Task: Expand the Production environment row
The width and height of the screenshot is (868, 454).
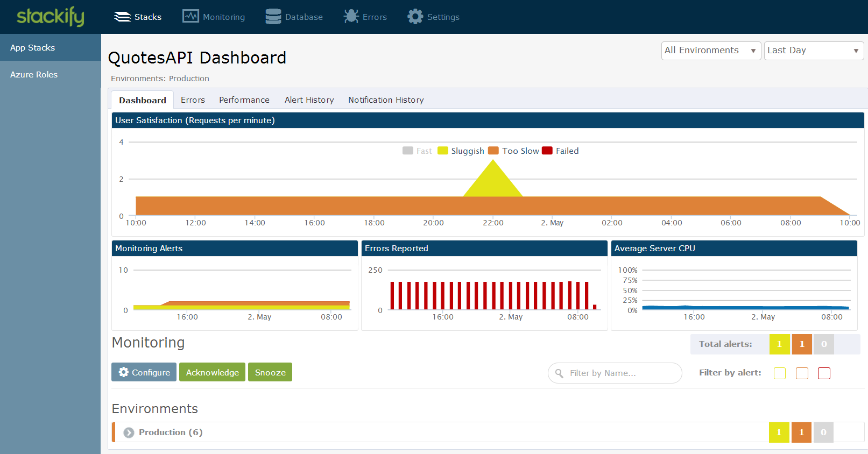Action: 129,432
